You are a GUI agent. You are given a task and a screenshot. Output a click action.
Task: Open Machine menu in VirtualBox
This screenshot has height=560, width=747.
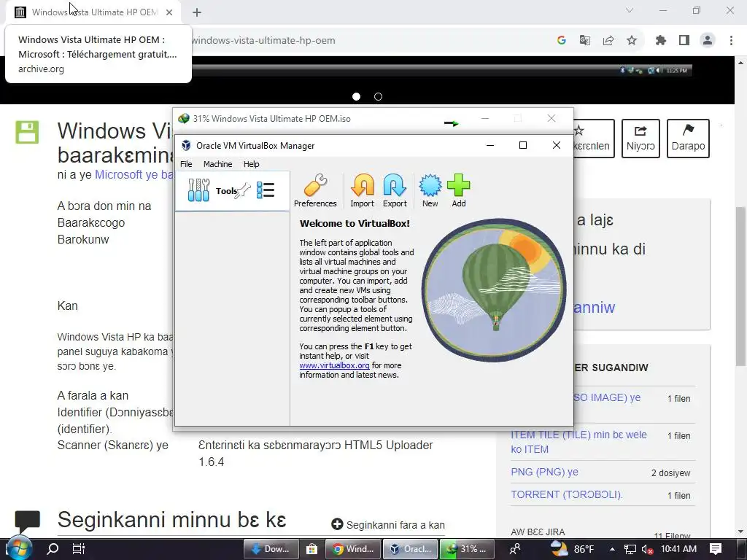(x=217, y=164)
